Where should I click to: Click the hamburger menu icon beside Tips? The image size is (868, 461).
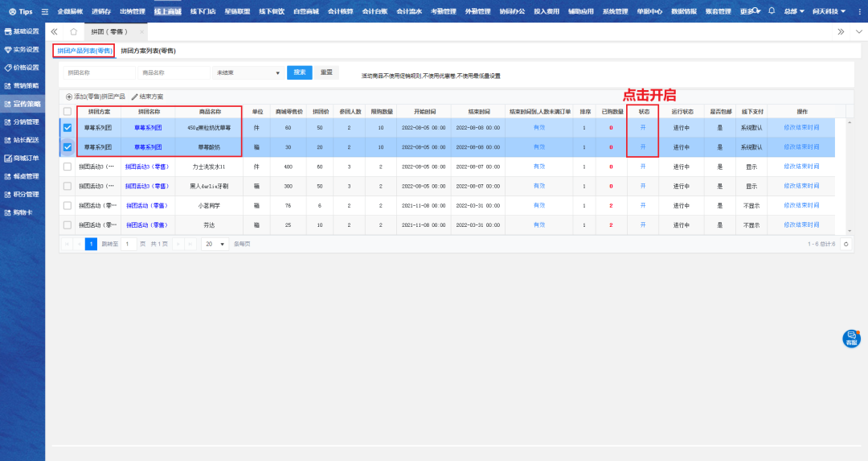tap(45, 12)
